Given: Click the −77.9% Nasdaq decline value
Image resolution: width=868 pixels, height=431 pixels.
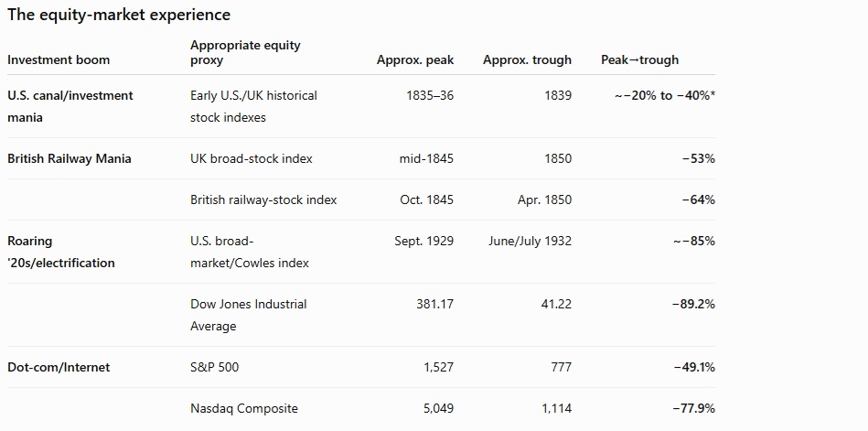Looking at the screenshot, I should (693, 408).
